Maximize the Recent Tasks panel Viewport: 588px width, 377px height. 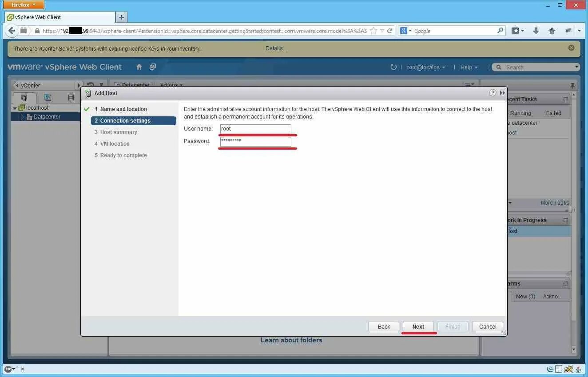click(566, 99)
